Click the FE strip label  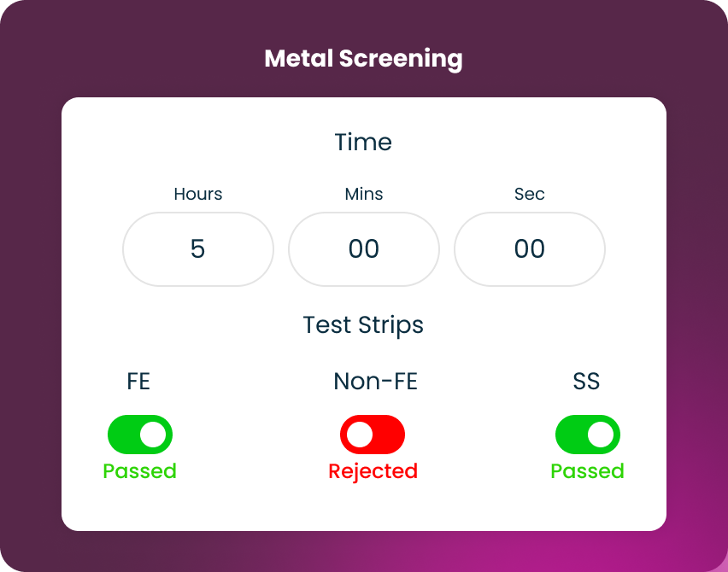tap(138, 381)
